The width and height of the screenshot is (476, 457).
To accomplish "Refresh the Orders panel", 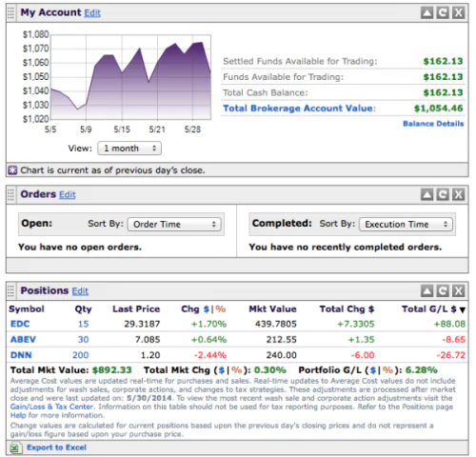I will [x=443, y=194].
